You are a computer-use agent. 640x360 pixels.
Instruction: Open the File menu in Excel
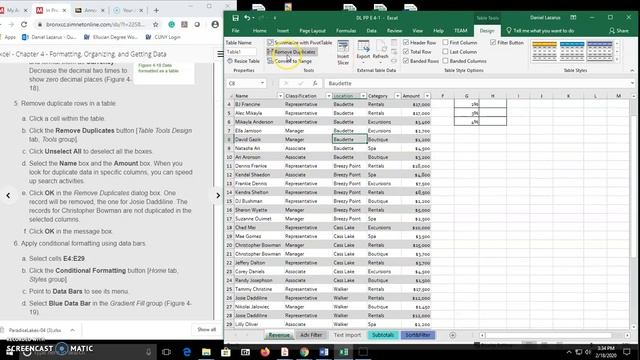236,31
